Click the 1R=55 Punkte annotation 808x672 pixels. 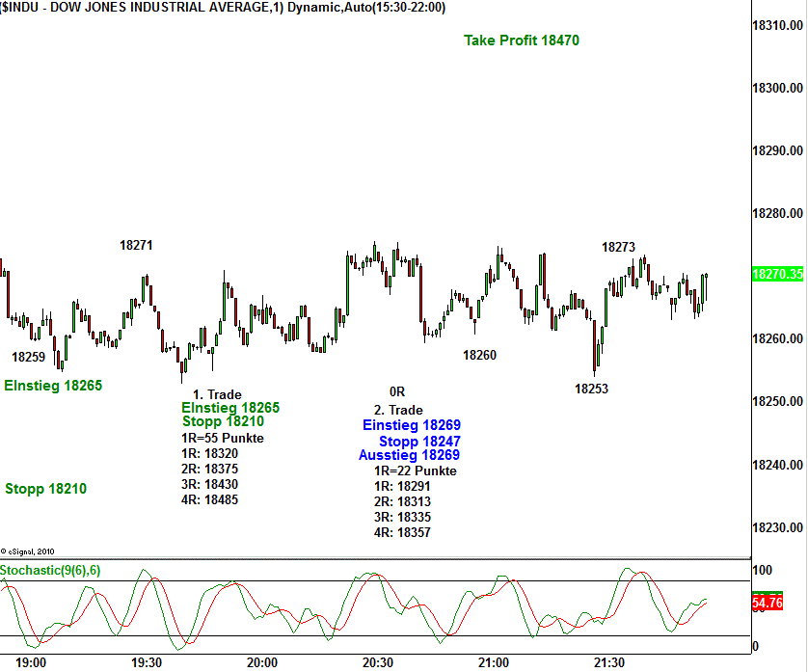[222, 438]
